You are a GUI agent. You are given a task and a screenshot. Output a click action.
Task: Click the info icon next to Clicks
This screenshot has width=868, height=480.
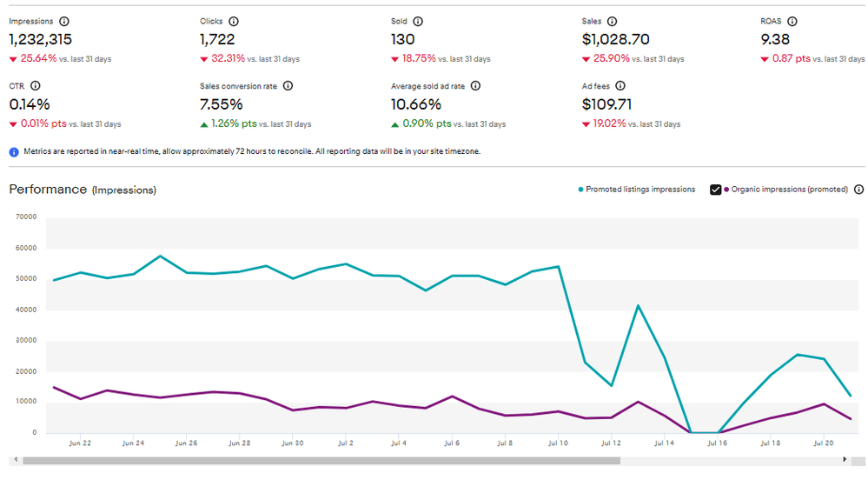pyautogui.click(x=234, y=22)
